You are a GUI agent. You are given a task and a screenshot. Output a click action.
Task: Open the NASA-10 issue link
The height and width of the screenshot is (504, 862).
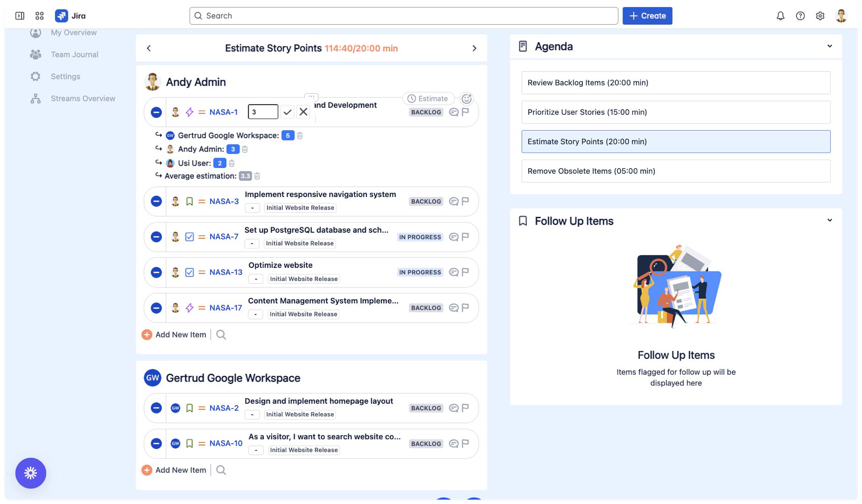click(226, 443)
